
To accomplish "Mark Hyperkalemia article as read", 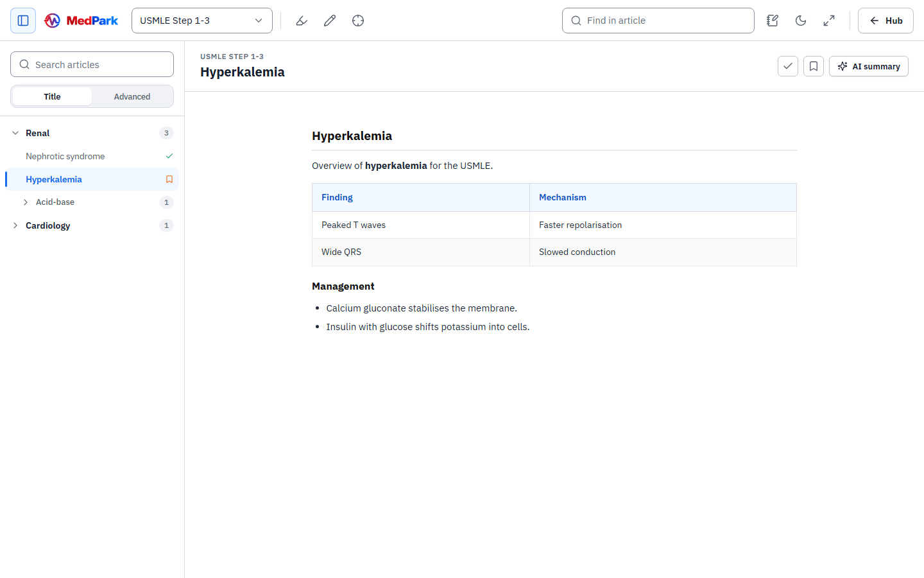I will pyautogui.click(x=788, y=66).
